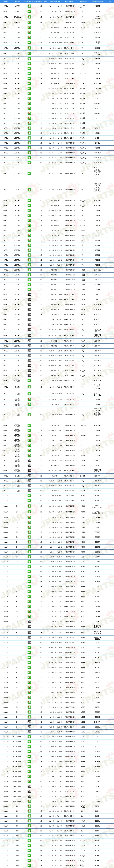Image resolution: width=114 pixels, height=868 pixels.
Task: Select the X 16 SZR engine code cell
Action: (98, 381)
